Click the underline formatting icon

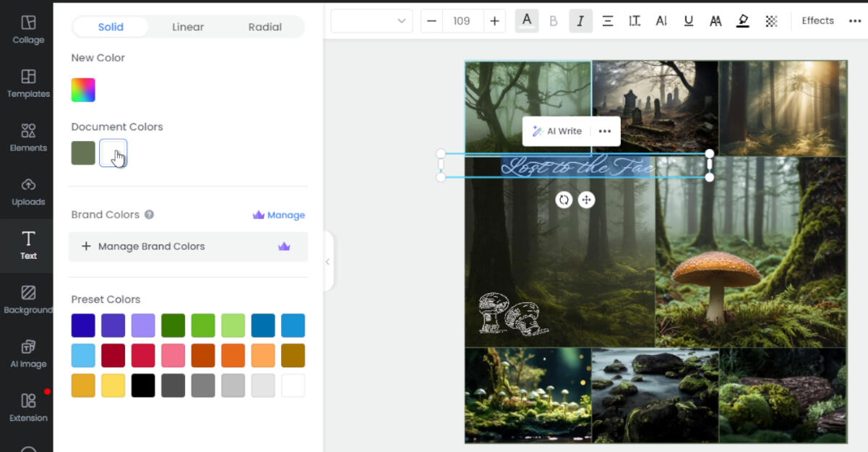pyautogui.click(x=688, y=21)
